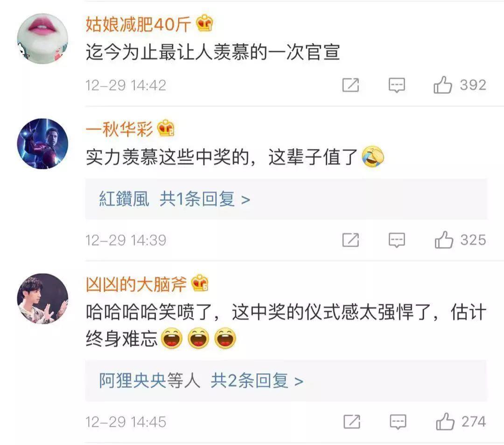
Task: Share the comment by 一秋华彩
Action: point(350,240)
